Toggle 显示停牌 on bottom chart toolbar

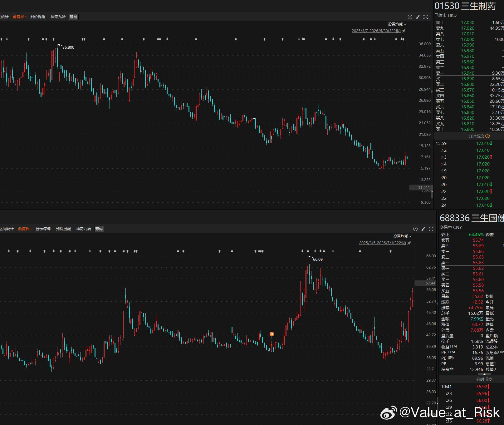click(x=43, y=229)
